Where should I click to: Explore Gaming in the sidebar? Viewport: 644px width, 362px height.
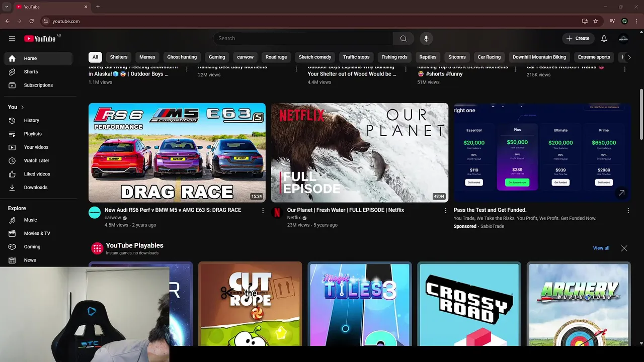click(39, 247)
